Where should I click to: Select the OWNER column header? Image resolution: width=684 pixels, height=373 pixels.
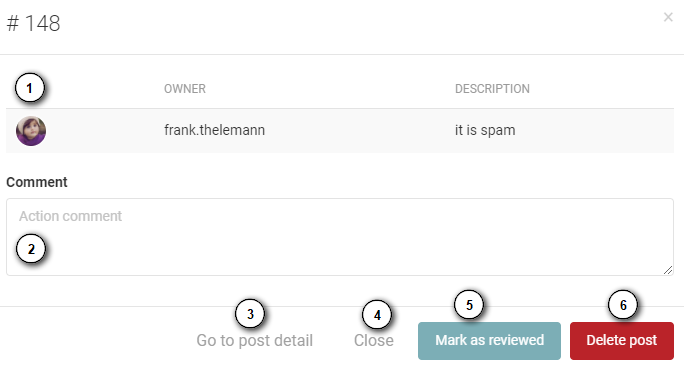tap(185, 89)
